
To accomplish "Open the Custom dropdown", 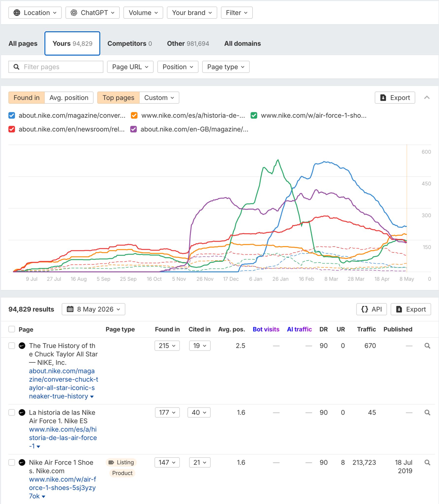I will coord(159,98).
